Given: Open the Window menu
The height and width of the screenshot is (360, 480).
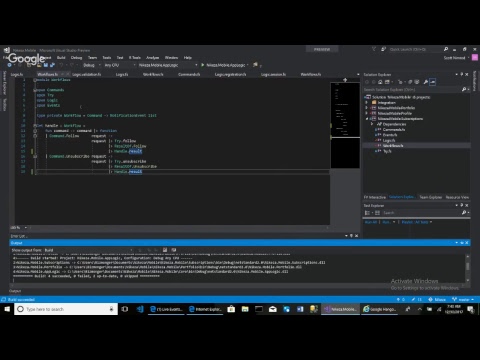Looking at the screenshot, I should tap(171, 58).
